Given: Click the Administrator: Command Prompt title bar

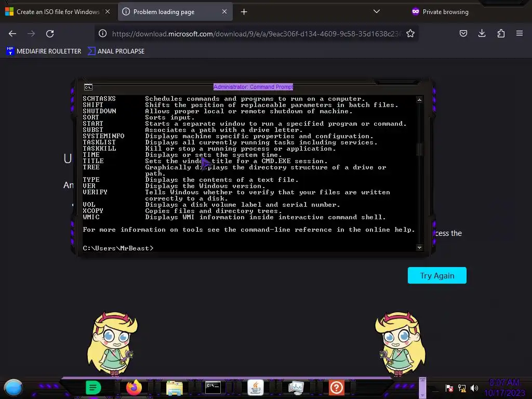Looking at the screenshot, I should coord(253,87).
